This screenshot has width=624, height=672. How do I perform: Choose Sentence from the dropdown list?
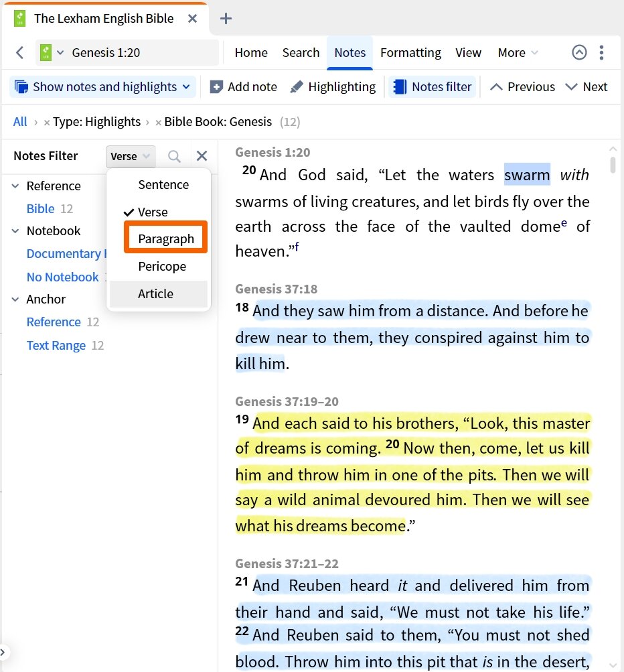[159, 185]
